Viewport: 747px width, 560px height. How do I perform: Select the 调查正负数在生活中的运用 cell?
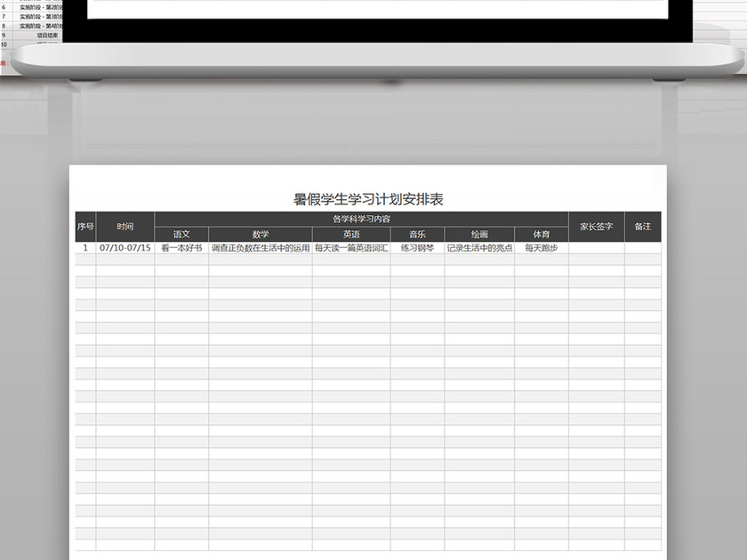pyautogui.click(x=258, y=249)
